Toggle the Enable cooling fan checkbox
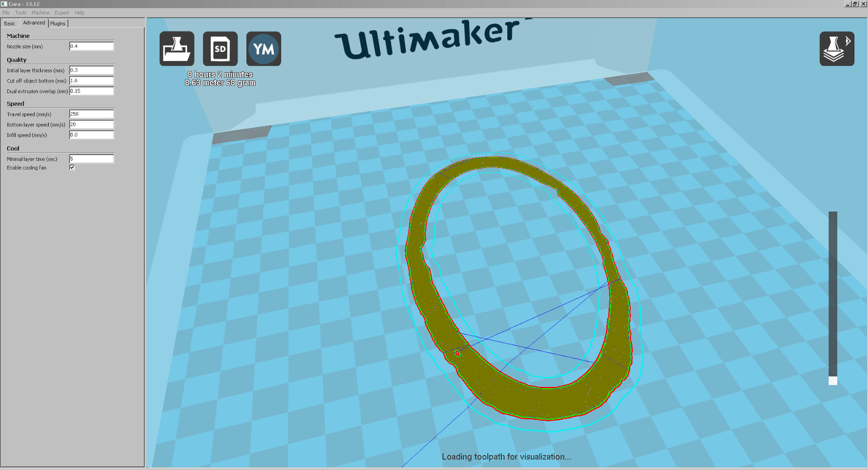 pos(72,168)
